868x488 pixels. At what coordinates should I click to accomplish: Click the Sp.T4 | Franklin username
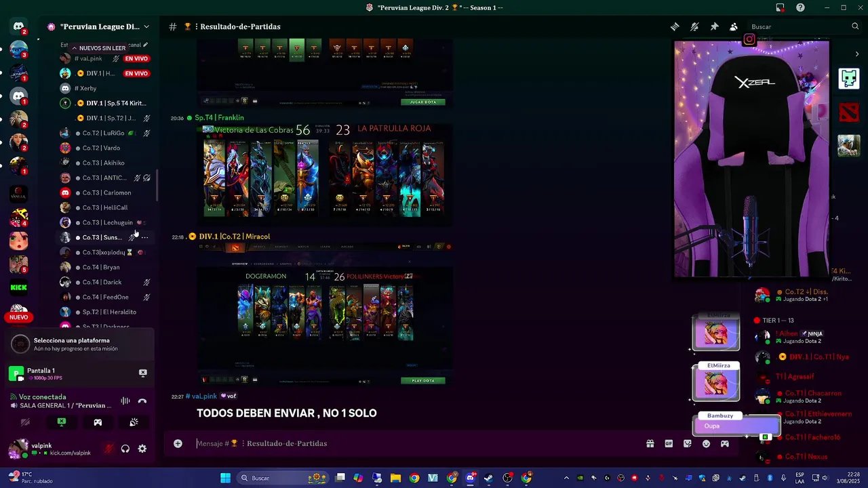pos(219,118)
